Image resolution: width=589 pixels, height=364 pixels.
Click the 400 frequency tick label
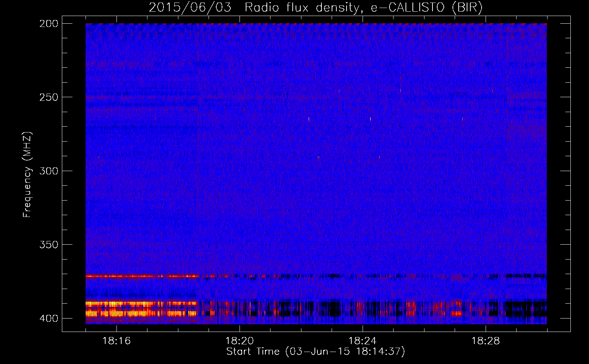click(48, 318)
